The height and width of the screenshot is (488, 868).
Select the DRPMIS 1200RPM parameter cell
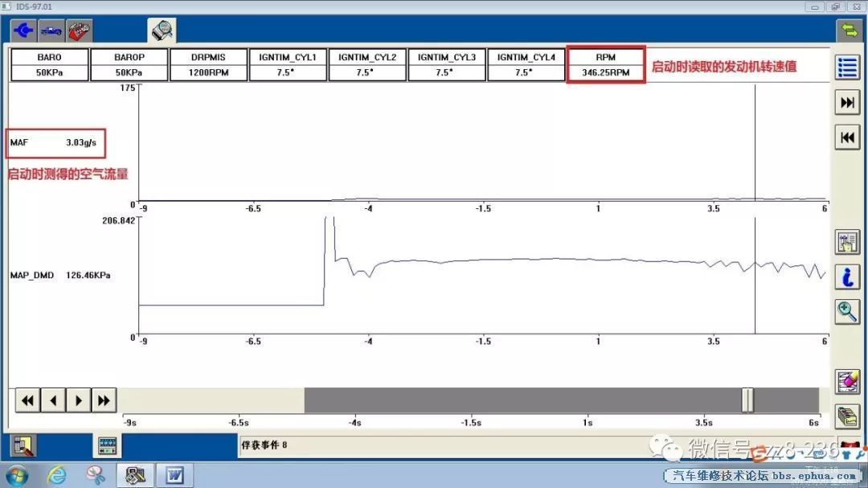tap(209, 65)
